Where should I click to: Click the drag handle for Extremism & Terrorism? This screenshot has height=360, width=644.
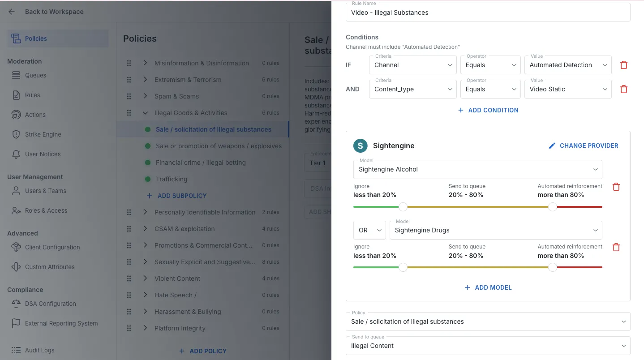(129, 80)
